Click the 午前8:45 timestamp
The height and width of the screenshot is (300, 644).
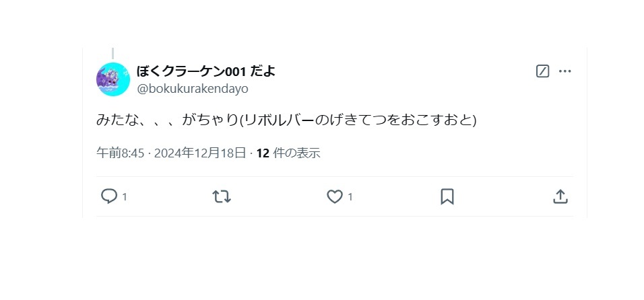click(x=121, y=153)
